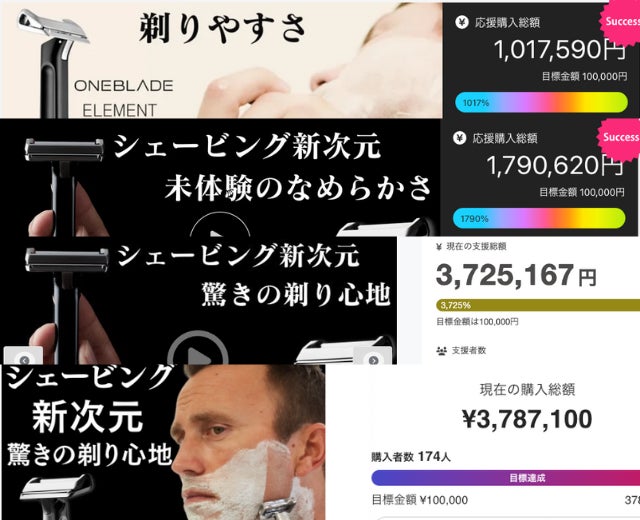Open the banner with the man shaving
This screenshot has width=640, height=520.
click(163, 442)
